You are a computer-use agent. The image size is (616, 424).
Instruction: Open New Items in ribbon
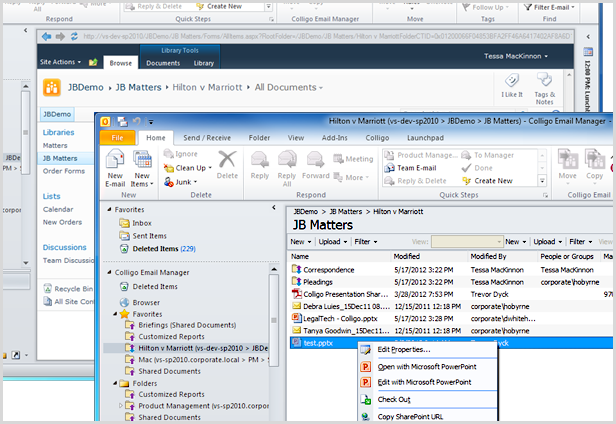coord(142,168)
